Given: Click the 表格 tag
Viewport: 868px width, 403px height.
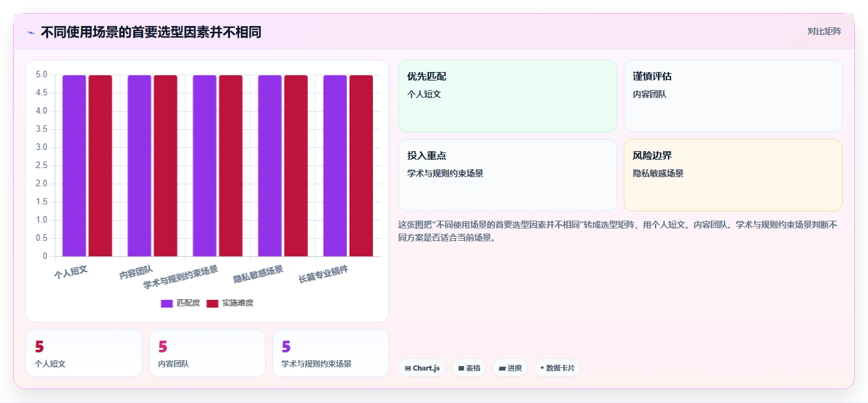Looking at the screenshot, I should pyautogui.click(x=469, y=368).
